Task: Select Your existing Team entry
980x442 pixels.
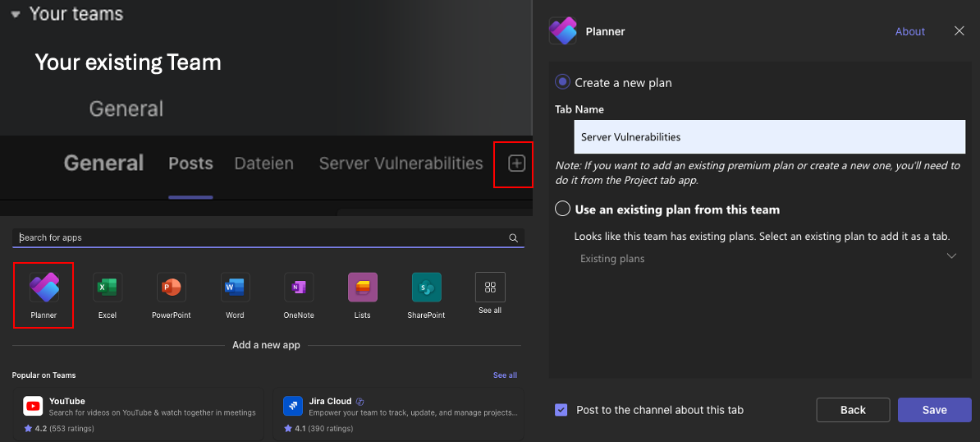Action: [128, 62]
